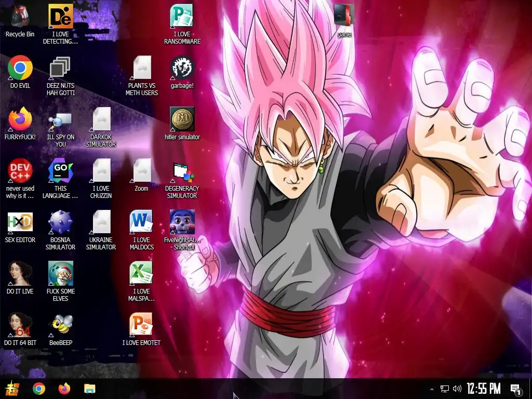Open the Start menu button on taskbar

pyautogui.click(x=12, y=389)
